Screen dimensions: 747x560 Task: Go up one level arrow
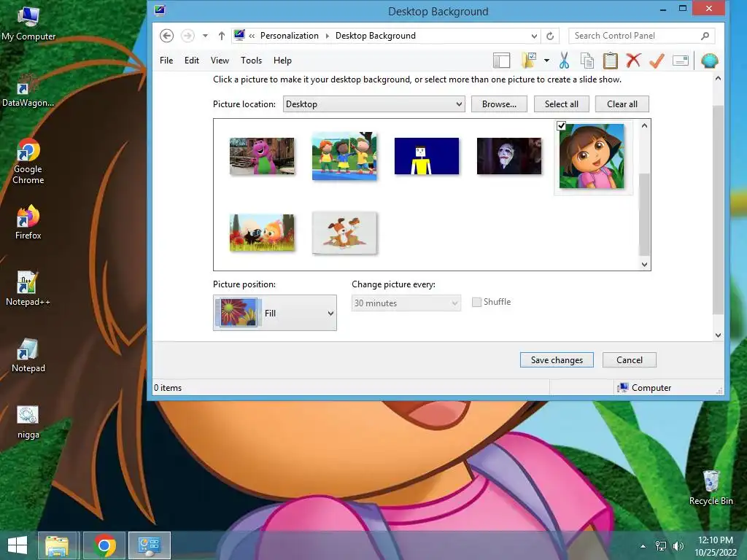(222, 36)
